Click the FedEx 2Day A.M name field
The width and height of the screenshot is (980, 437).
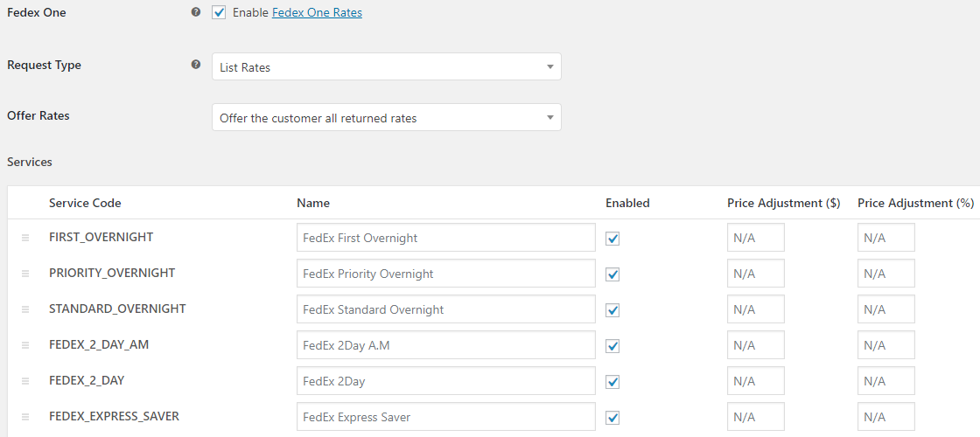coord(445,345)
